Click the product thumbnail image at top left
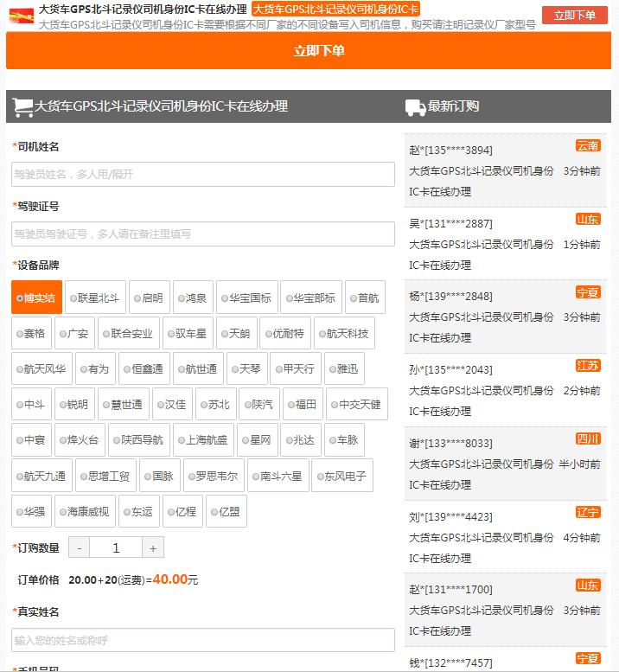The image size is (619, 672). tap(21, 16)
